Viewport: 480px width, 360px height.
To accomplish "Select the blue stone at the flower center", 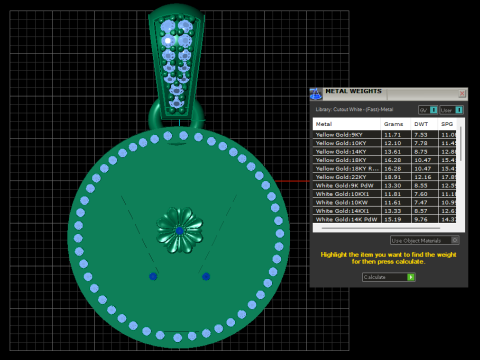I will click(x=180, y=230).
